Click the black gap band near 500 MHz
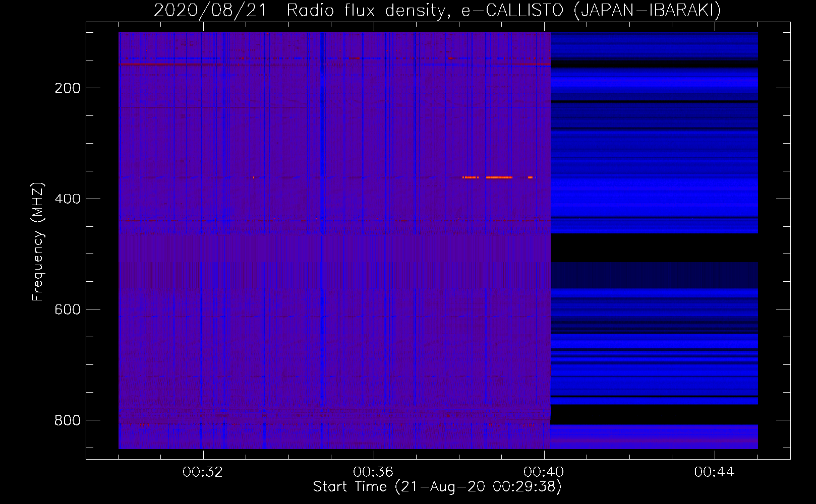This screenshot has height=504, width=816. (654, 247)
